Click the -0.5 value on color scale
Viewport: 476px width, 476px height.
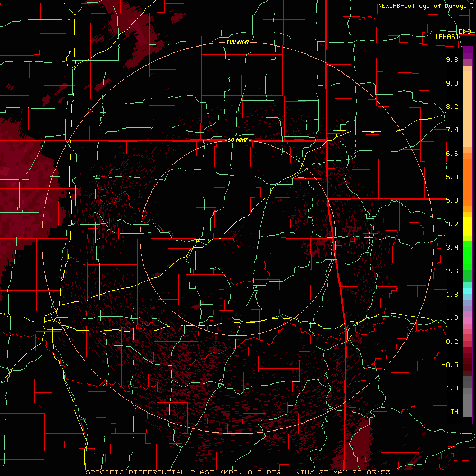pos(450,365)
